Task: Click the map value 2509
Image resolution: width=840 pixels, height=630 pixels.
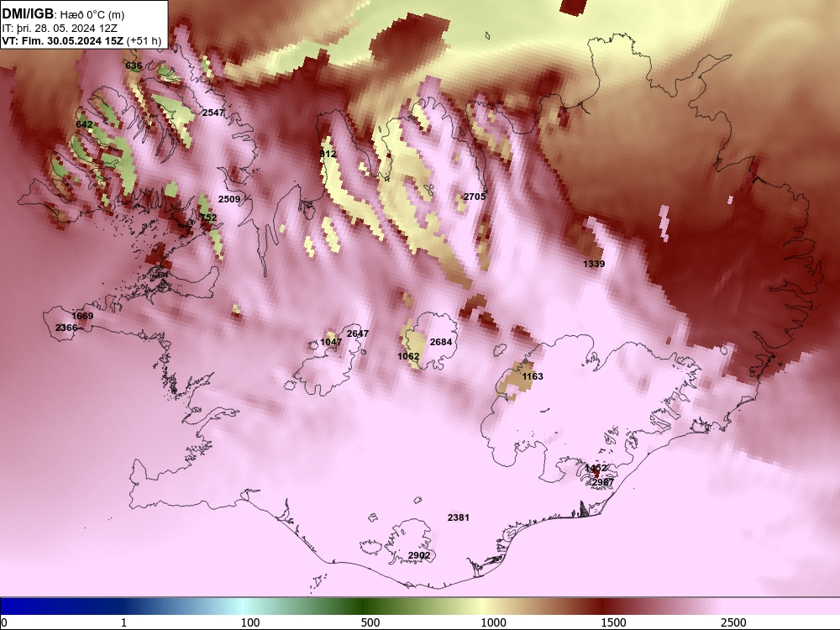Action: pyautogui.click(x=229, y=199)
